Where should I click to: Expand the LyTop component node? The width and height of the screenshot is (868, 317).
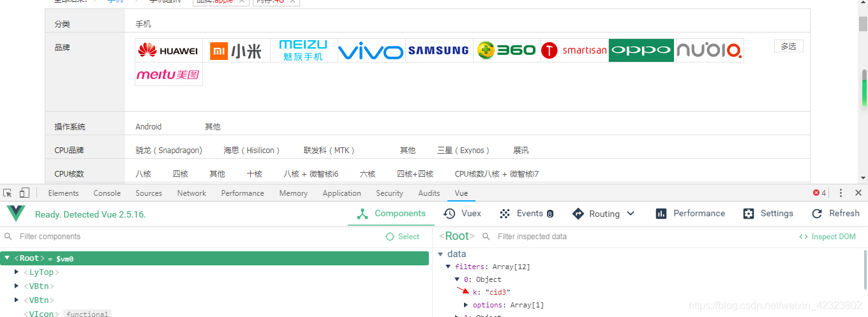tap(17, 272)
